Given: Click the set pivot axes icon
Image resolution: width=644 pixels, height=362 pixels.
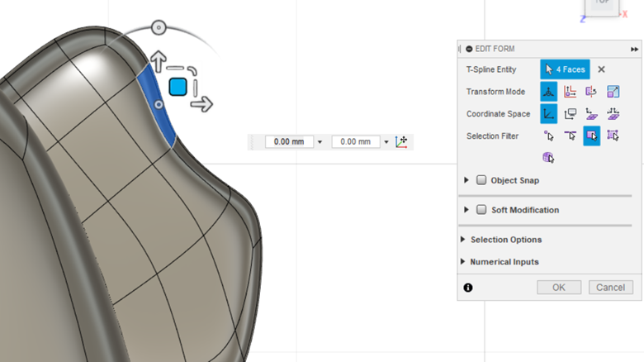Looking at the screenshot, I should [x=401, y=142].
